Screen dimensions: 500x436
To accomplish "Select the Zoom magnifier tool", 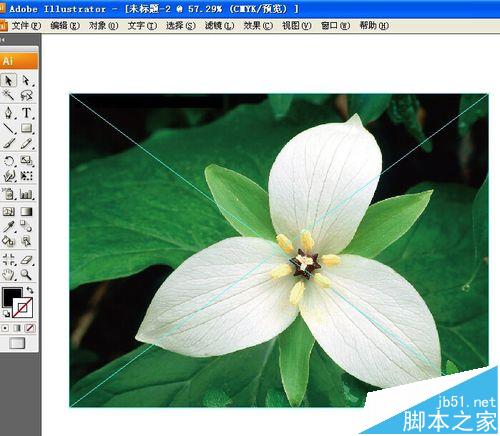I will coord(27,274).
